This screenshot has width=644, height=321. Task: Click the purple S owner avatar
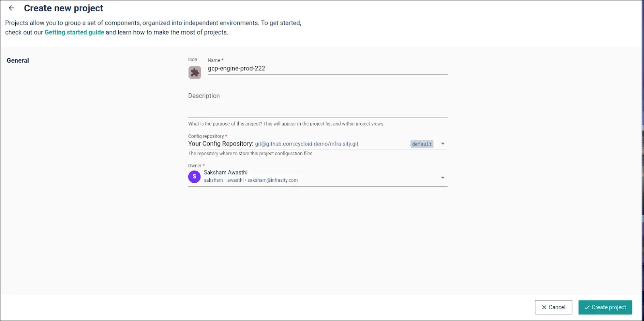[x=194, y=177]
